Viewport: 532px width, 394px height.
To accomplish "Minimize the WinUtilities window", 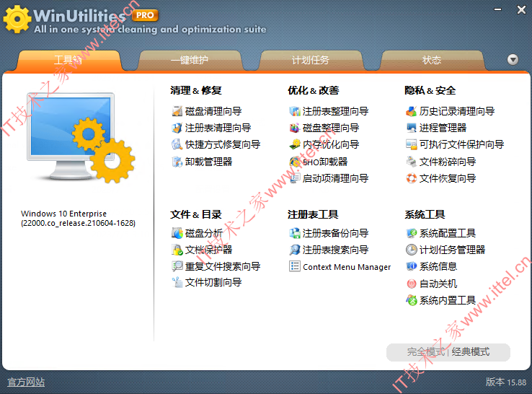I will 497,9.
